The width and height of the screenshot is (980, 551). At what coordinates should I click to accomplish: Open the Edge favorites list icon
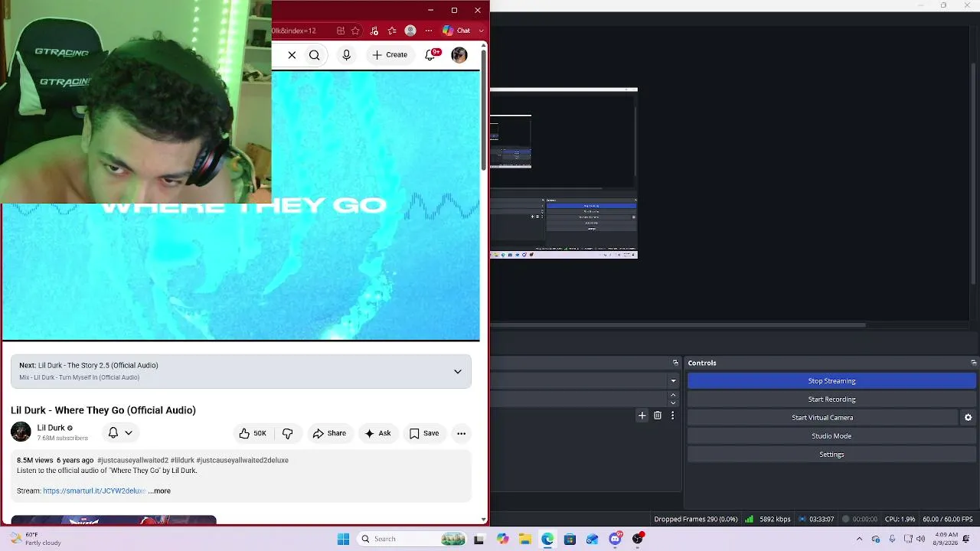(x=392, y=31)
